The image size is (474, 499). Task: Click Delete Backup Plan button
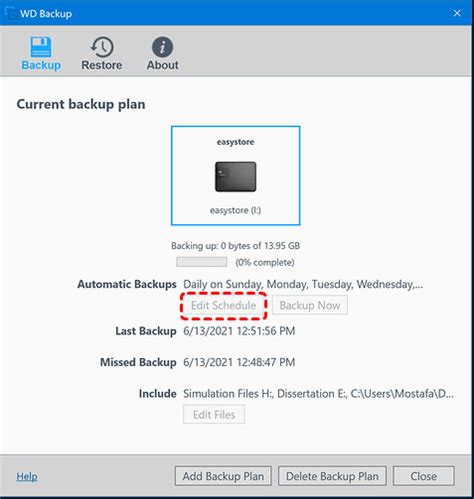click(332, 476)
